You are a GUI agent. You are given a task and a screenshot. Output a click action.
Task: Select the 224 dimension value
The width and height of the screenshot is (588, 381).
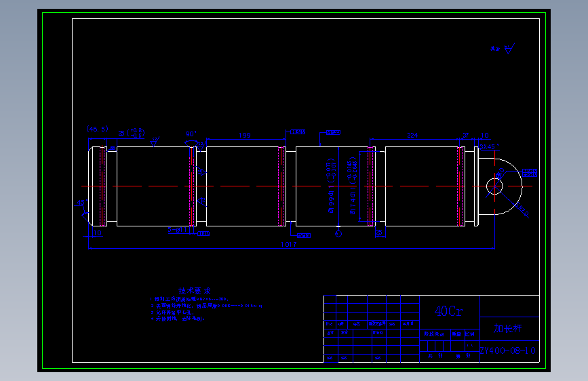[412, 135]
